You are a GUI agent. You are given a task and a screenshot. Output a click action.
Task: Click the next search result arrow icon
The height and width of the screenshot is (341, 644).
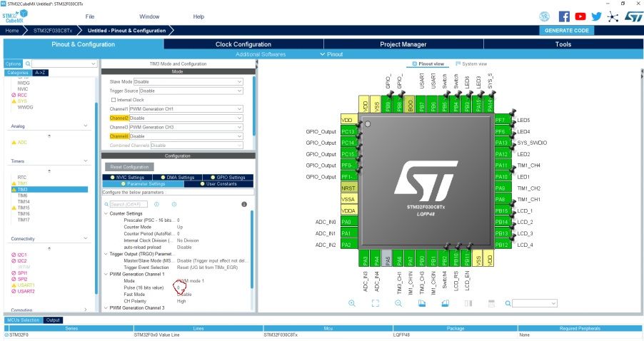pyautogui.click(x=174, y=204)
